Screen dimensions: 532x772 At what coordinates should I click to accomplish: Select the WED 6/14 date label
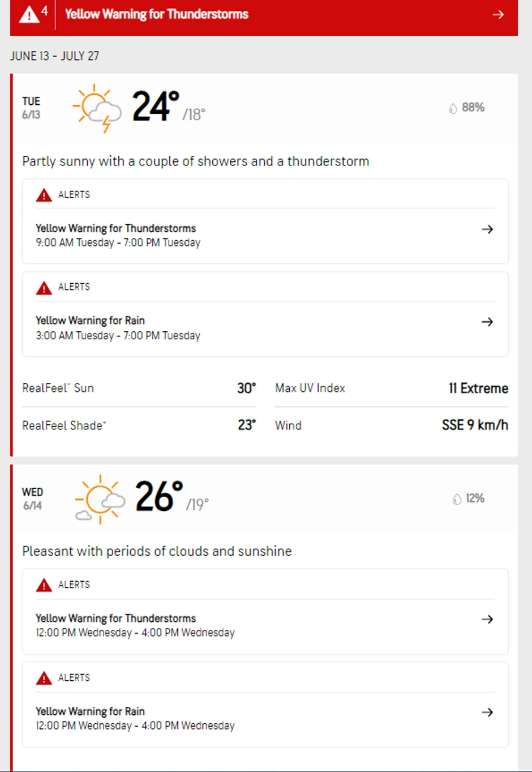pyautogui.click(x=32, y=498)
